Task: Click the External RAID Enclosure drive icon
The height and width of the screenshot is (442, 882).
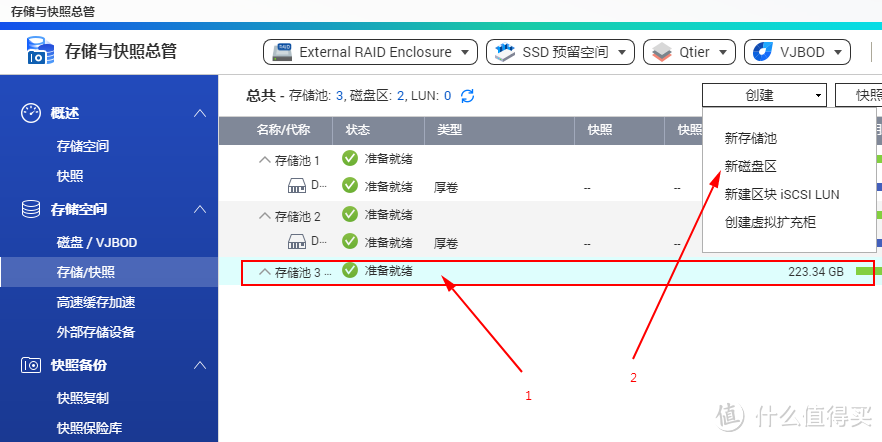Action: (x=282, y=52)
